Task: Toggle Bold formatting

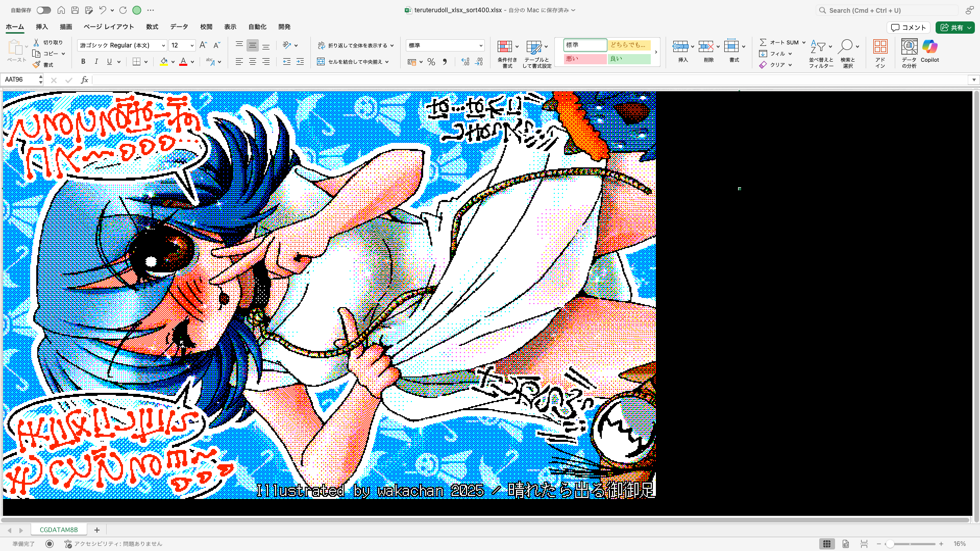Action: (83, 62)
